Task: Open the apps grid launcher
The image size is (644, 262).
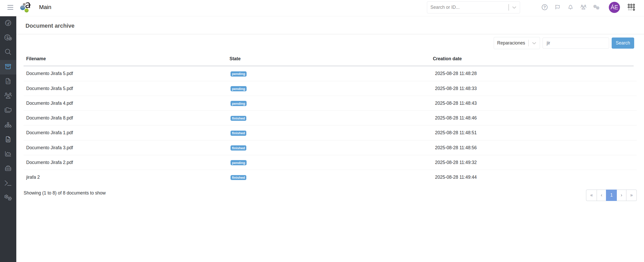Action: tap(631, 7)
